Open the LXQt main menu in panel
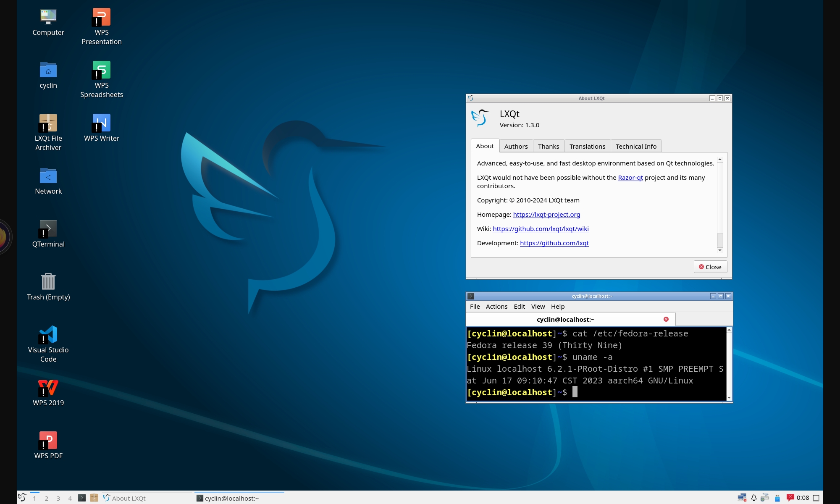 click(x=22, y=498)
